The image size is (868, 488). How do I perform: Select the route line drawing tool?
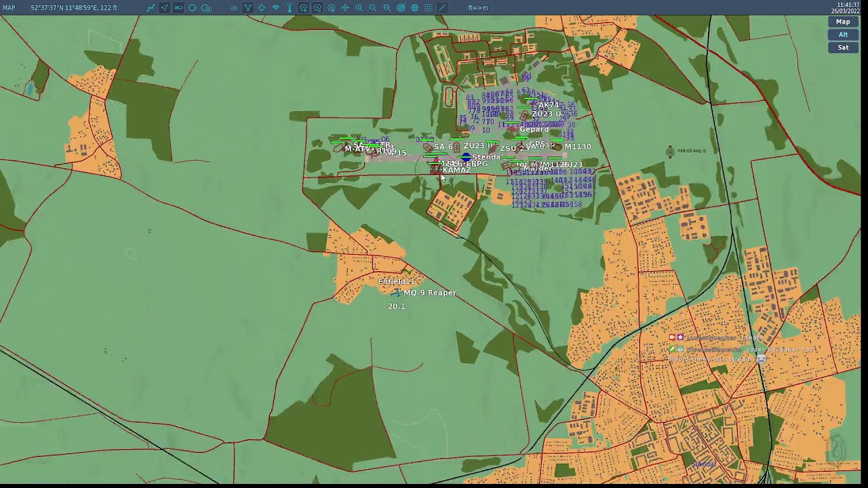coord(151,8)
